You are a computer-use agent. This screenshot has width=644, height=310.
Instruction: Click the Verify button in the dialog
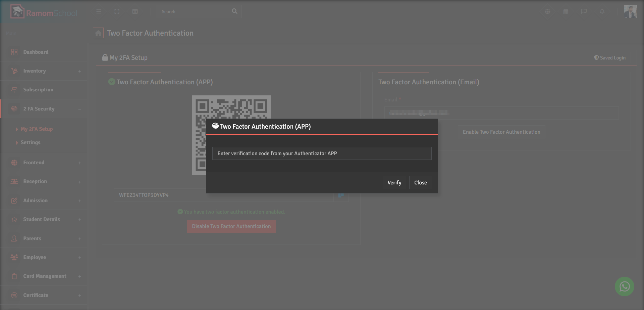pos(394,182)
